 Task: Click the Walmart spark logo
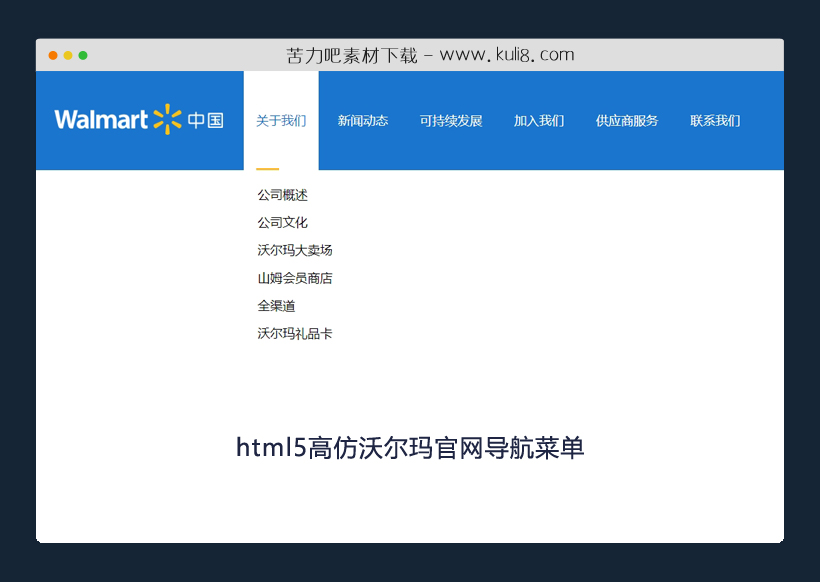[x=168, y=118]
